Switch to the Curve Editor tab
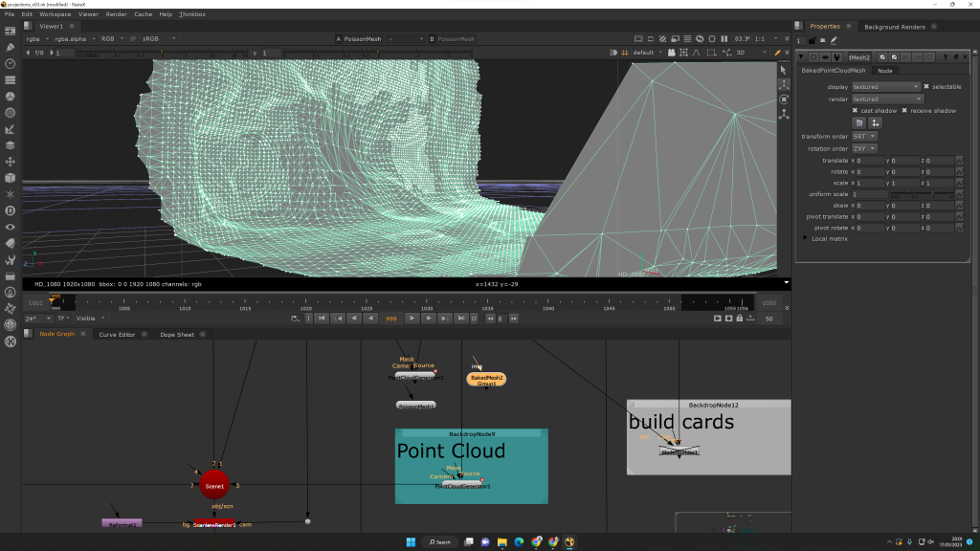 tap(117, 334)
